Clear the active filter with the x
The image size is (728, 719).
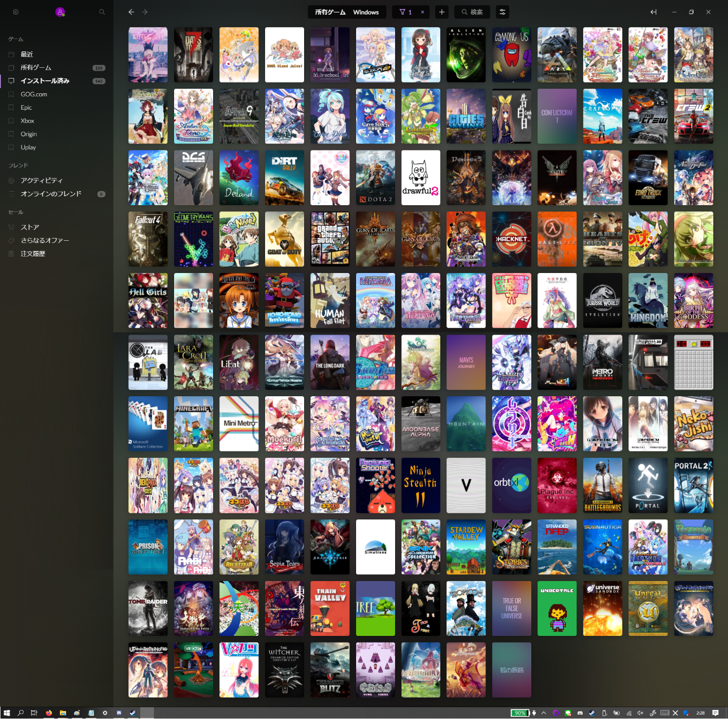coord(422,12)
